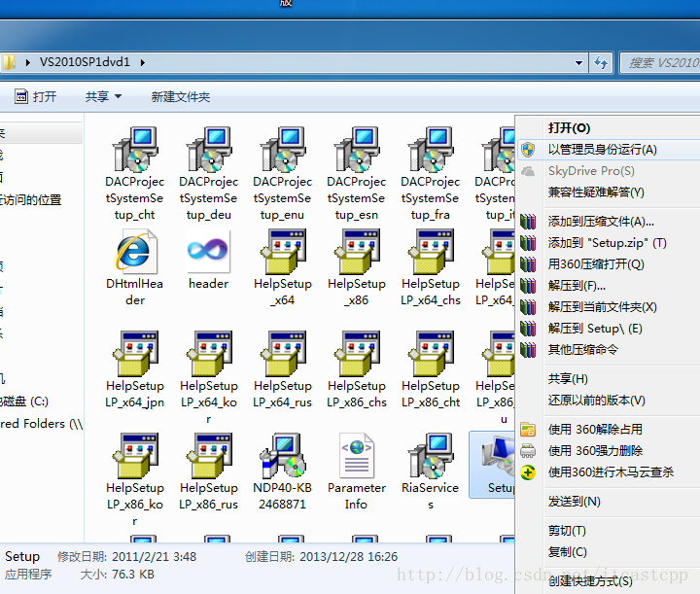Screen dimensions: 700x594
Task: Choose 使用 360解除占用 menu entry
Action: [595, 430]
